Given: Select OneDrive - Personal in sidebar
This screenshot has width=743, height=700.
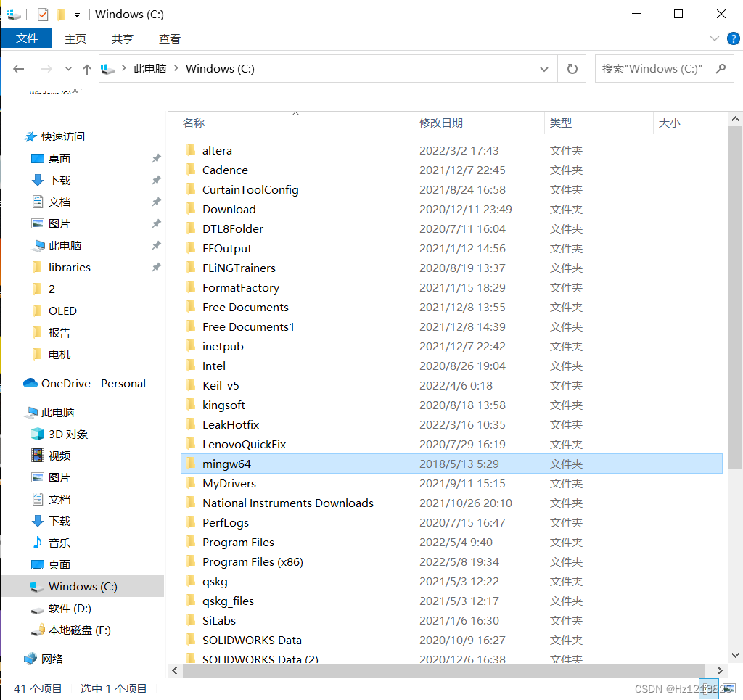Looking at the screenshot, I should click(94, 384).
